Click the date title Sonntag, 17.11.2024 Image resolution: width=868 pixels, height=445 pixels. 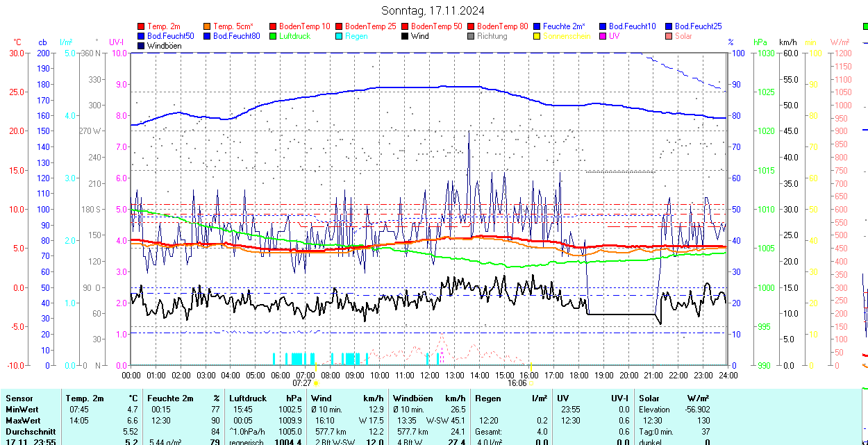[x=433, y=10]
